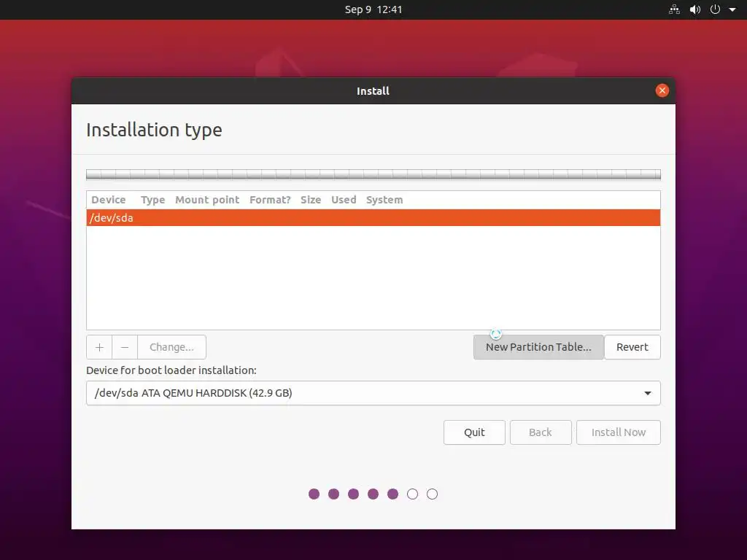Click the disk usage bar above the table
Screen dimensions: 747x560
(x=373, y=175)
